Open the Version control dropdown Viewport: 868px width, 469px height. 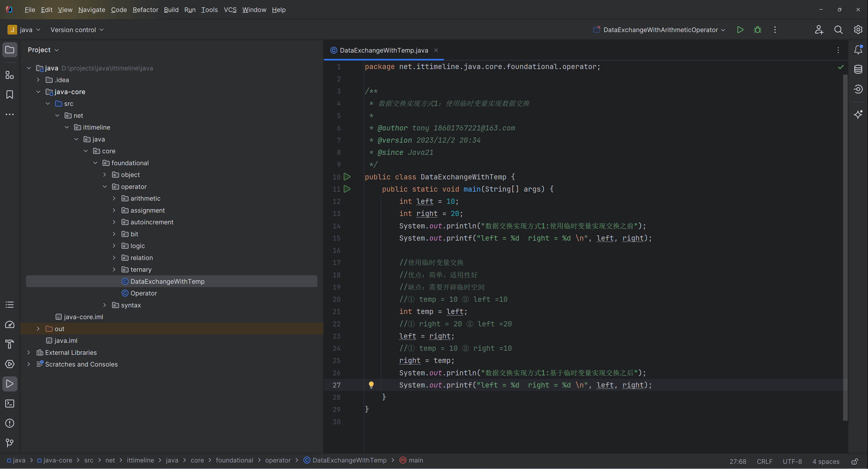77,30
